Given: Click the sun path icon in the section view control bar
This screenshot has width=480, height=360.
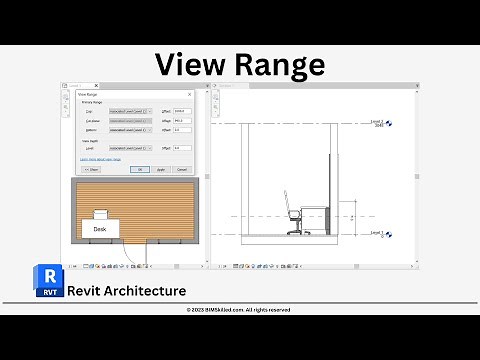Looking at the screenshot, I should [248, 266].
